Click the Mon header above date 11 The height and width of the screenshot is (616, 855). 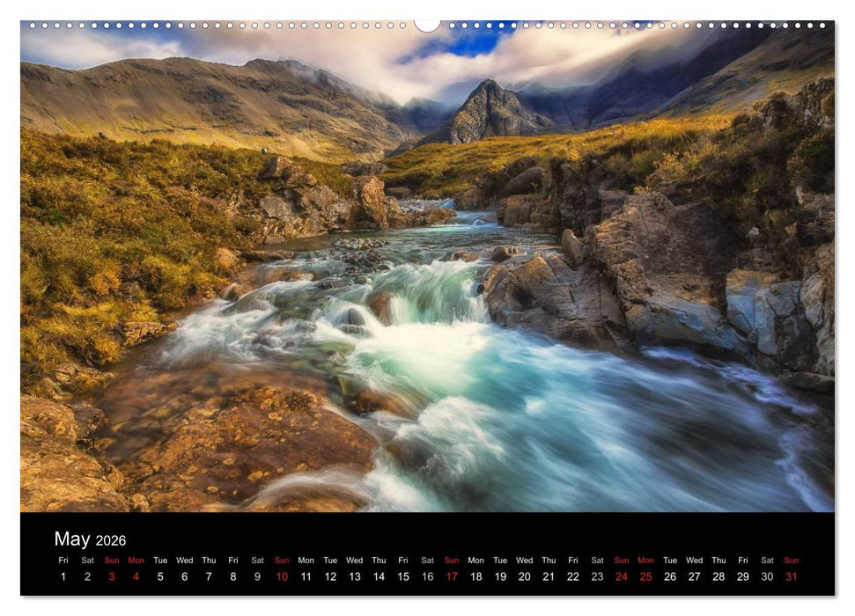(x=306, y=560)
